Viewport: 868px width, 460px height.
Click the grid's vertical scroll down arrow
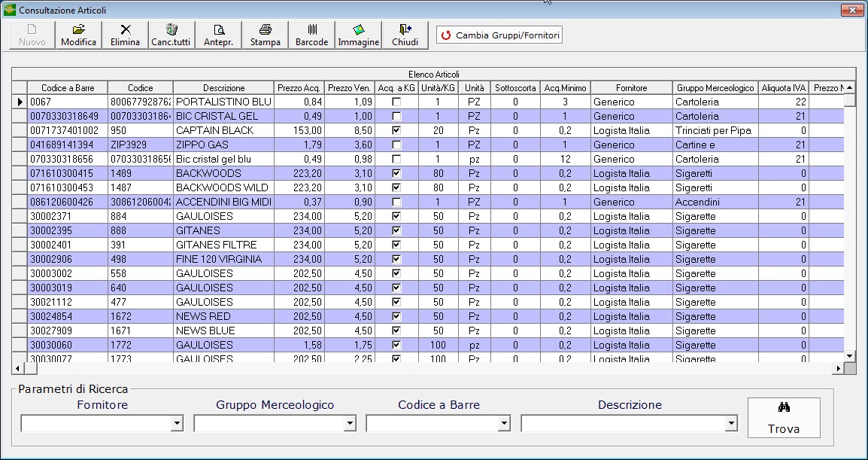click(849, 355)
